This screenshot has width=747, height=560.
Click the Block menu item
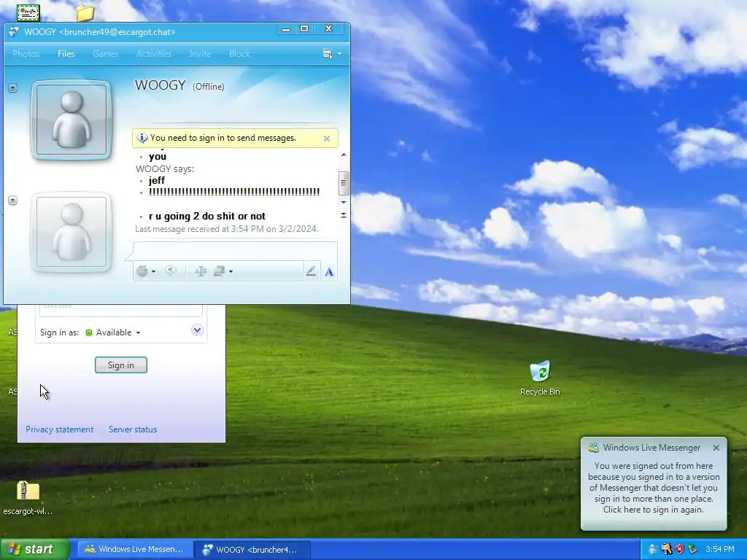pyautogui.click(x=239, y=54)
